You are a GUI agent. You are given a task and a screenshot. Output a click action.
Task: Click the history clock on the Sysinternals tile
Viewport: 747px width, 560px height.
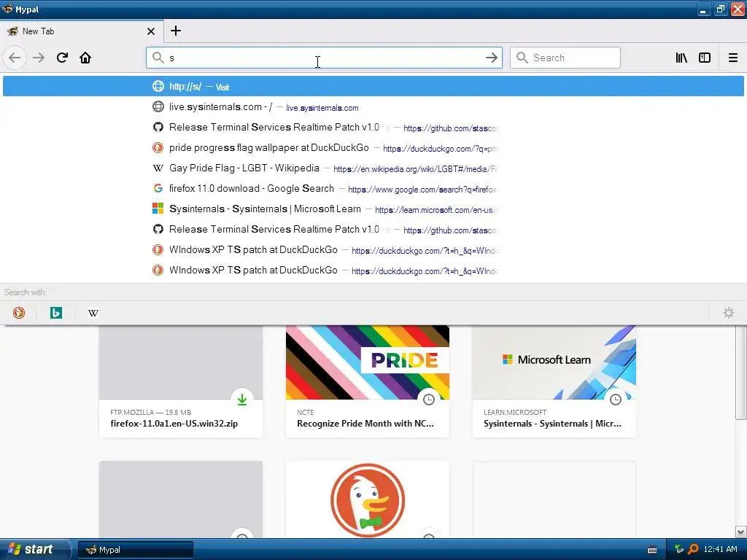616,400
